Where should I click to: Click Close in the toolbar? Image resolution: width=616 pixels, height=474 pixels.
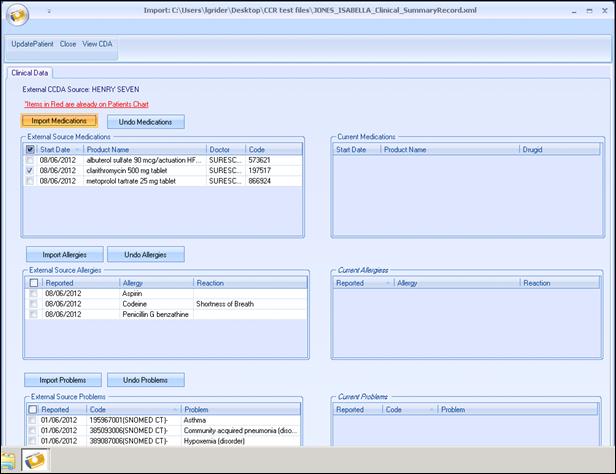pyautogui.click(x=68, y=44)
